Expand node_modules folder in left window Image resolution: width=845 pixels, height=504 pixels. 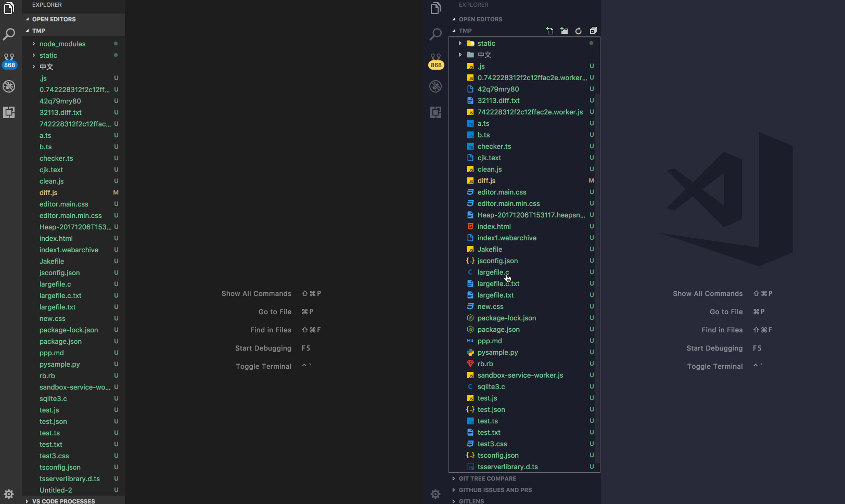click(34, 44)
